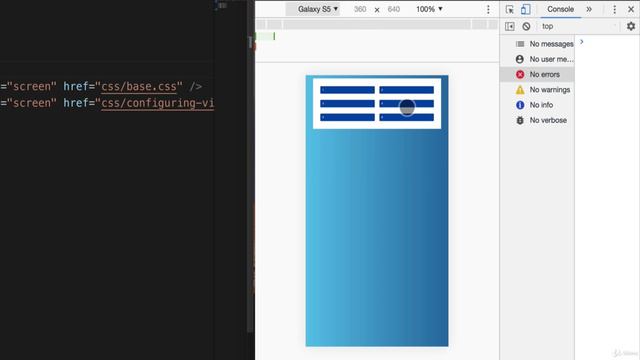
Task: Open DevTools customize three-dot menu
Action: tap(614, 9)
